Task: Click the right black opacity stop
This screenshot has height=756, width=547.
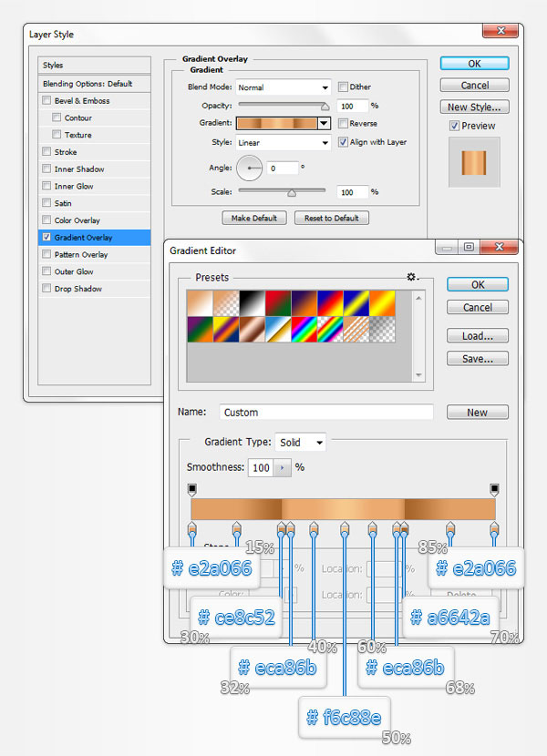Action: tap(494, 489)
